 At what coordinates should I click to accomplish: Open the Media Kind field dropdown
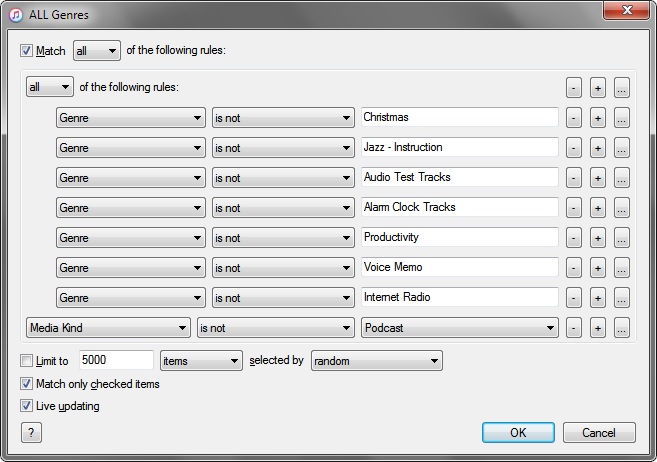108,328
